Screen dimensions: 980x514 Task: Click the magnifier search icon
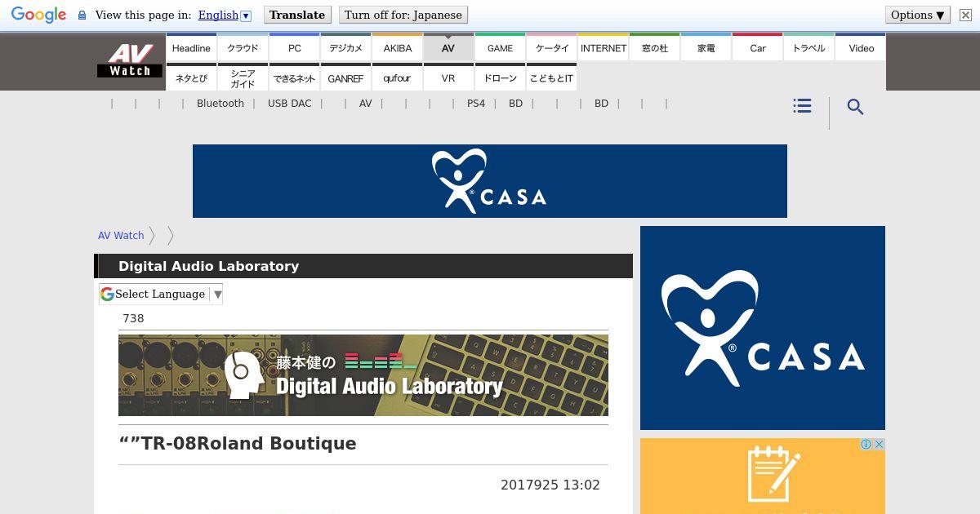click(x=855, y=107)
